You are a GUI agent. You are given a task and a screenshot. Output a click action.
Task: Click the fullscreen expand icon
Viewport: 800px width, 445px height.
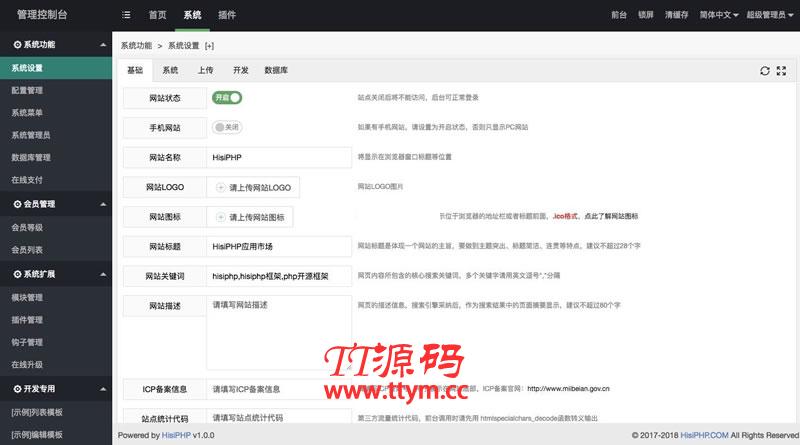click(x=781, y=71)
